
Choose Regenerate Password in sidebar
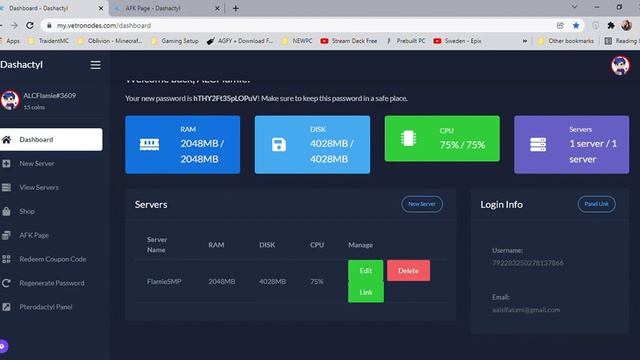click(51, 283)
